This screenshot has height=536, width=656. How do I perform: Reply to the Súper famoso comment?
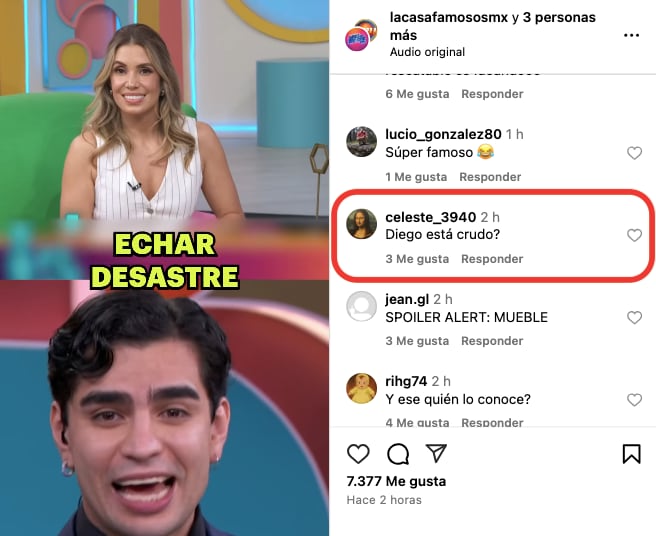490,177
